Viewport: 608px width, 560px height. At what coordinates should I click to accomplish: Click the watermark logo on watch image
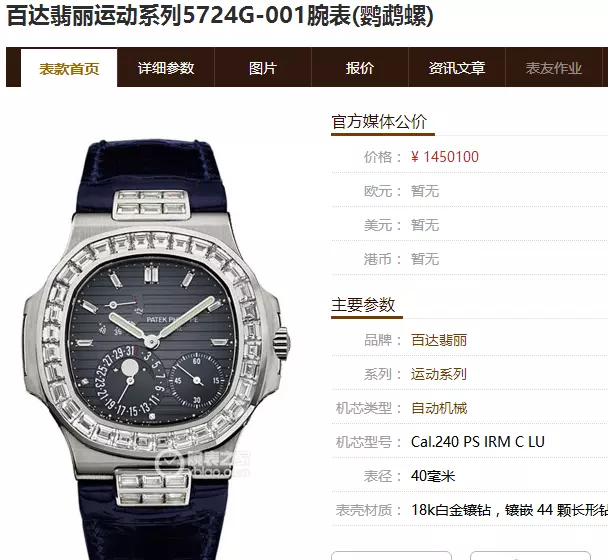tap(203, 463)
